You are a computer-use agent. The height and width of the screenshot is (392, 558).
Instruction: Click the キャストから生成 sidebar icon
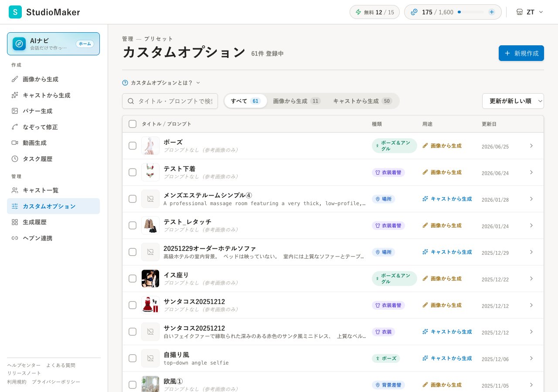coord(15,95)
